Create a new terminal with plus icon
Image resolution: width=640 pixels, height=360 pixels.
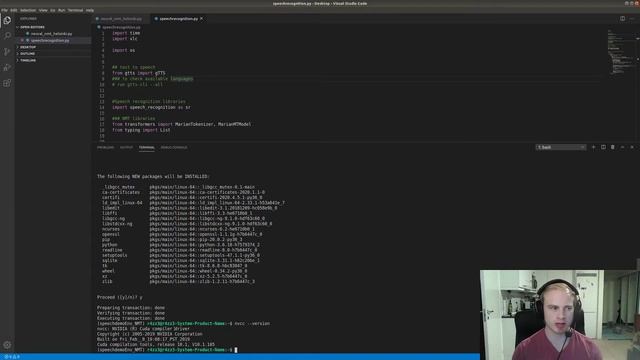593,147
